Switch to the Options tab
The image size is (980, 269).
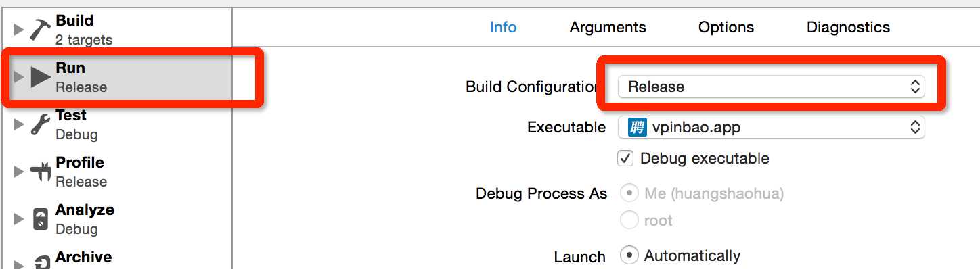point(726,28)
